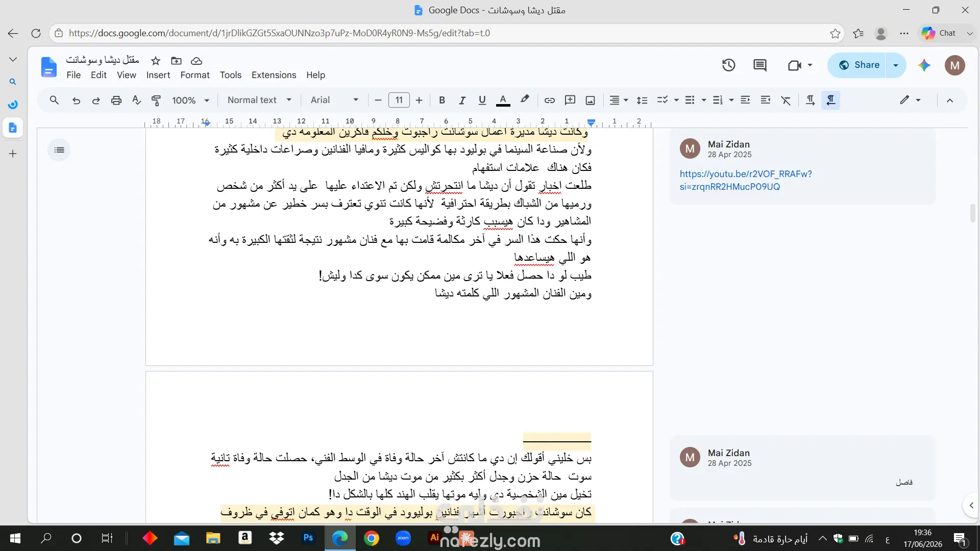Open the editing mode pencil dropdown

click(x=910, y=100)
